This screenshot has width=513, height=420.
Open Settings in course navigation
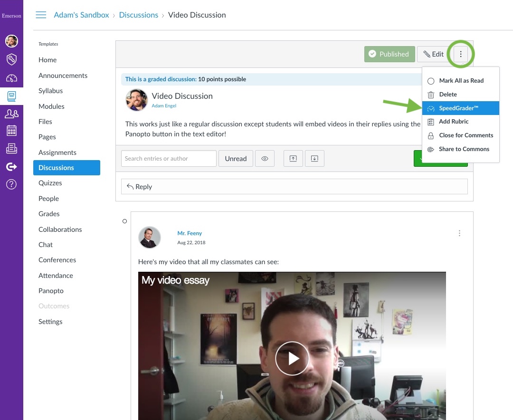(x=50, y=322)
